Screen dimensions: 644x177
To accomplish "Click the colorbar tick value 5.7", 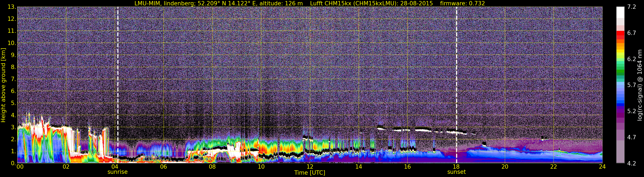I will 632,85.
